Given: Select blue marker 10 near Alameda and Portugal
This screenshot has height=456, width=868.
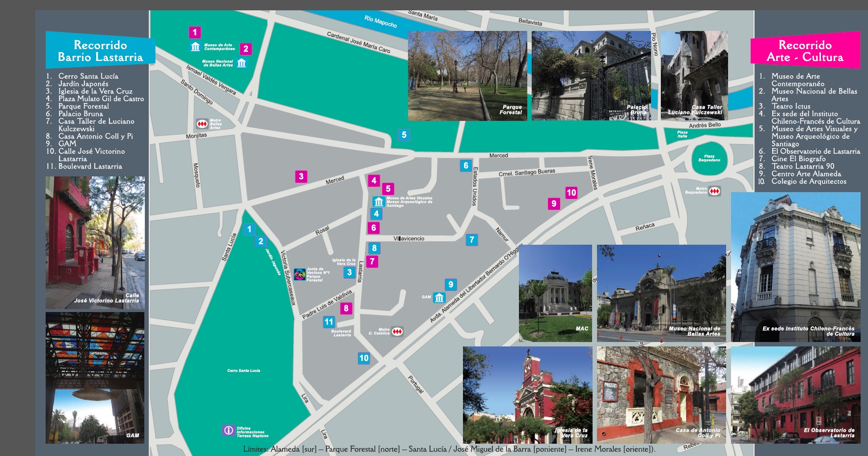Looking at the screenshot, I should coord(364,358).
